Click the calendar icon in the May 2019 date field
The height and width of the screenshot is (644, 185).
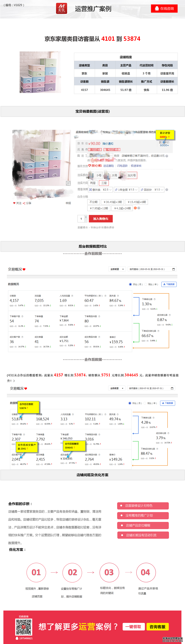point(173,269)
